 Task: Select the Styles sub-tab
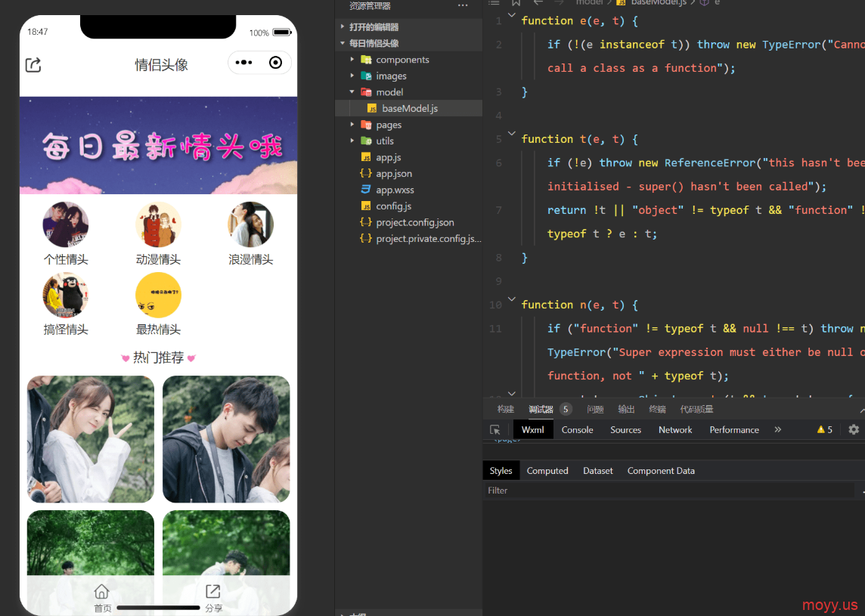(501, 470)
